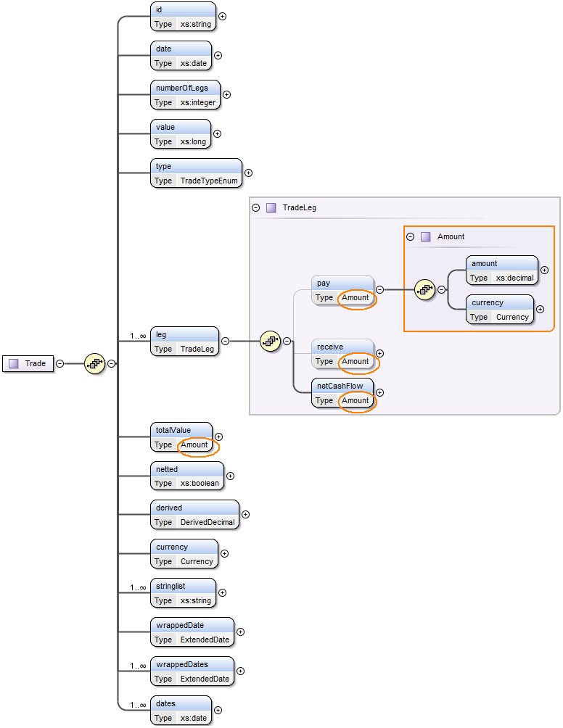This screenshot has width=563, height=728.
Task: Select the Trade sequence compositor icon
Action: pos(95,363)
